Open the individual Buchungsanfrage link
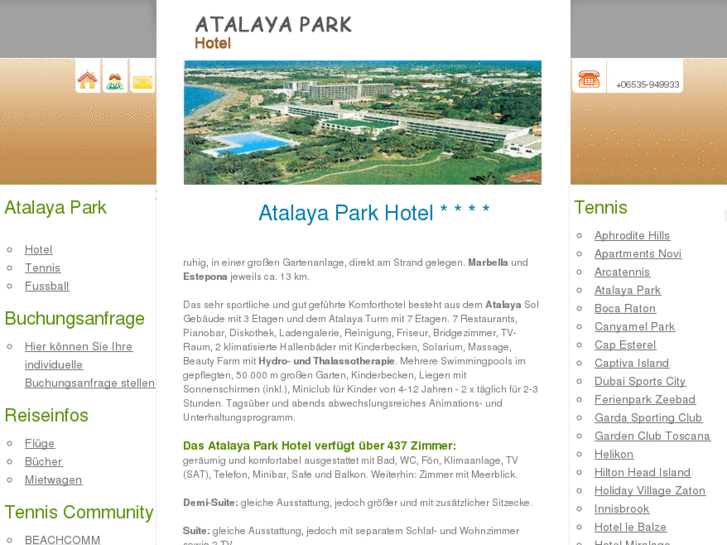This screenshot has width=727, height=545. 89,365
